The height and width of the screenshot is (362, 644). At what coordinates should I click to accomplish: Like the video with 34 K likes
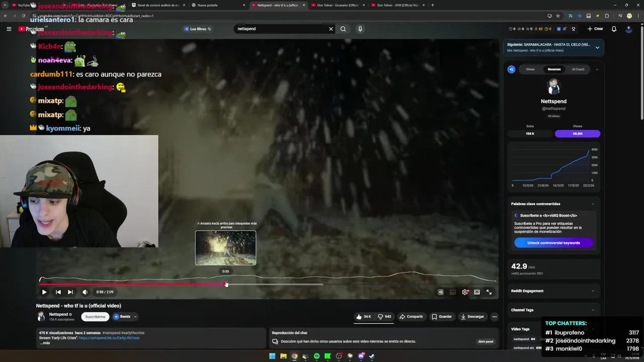click(364, 317)
